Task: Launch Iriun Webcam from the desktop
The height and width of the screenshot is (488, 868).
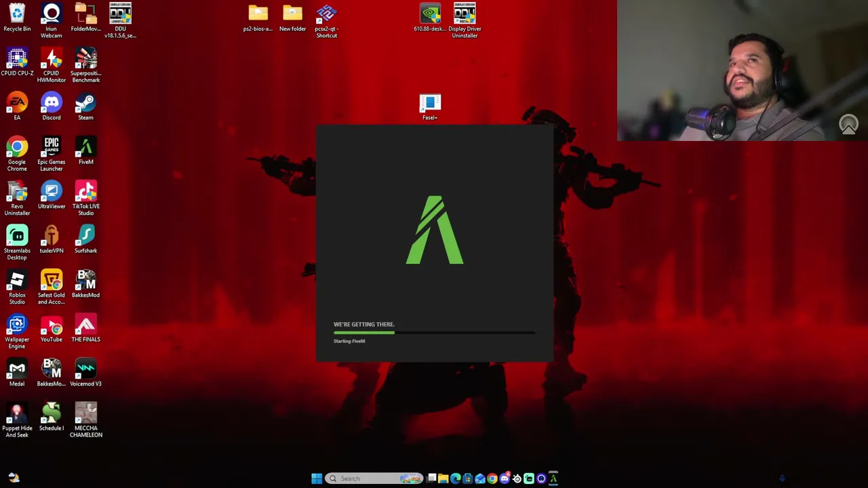Action: pos(52,20)
